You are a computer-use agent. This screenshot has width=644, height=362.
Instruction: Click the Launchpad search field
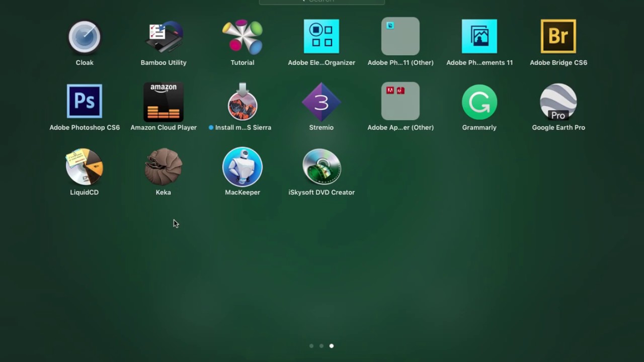tap(322, 2)
